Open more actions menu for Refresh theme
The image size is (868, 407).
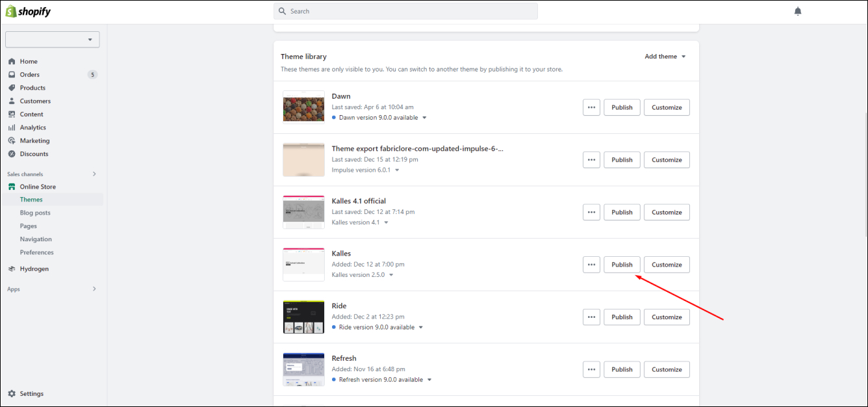591,369
